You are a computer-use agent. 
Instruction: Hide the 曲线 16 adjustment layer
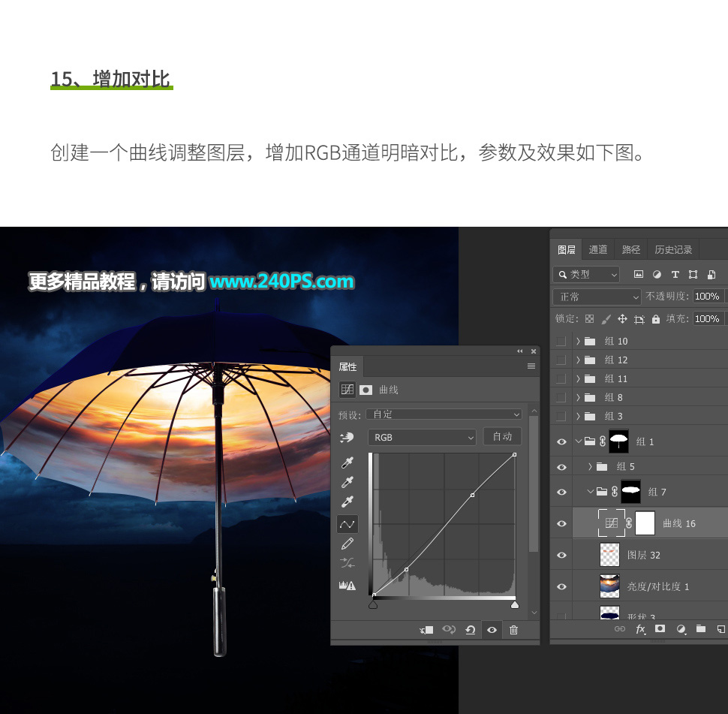561,523
